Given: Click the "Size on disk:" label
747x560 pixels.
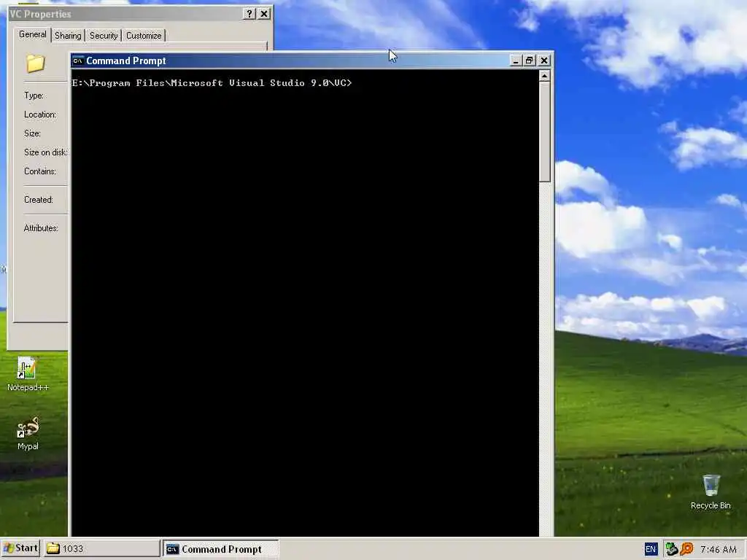Looking at the screenshot, I should [x=45, y=152].
